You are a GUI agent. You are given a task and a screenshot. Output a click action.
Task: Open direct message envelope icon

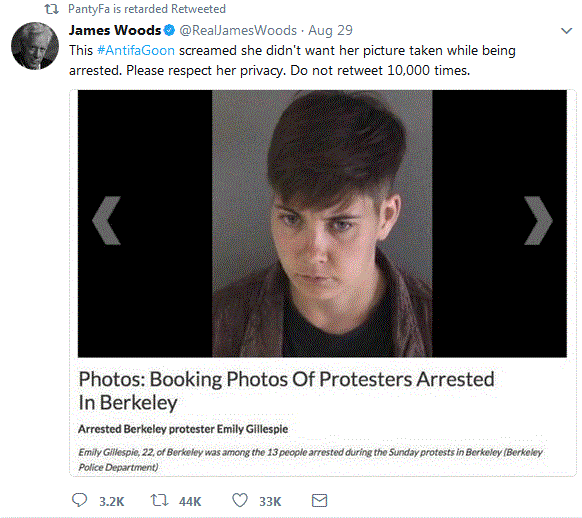click(320, 501)
